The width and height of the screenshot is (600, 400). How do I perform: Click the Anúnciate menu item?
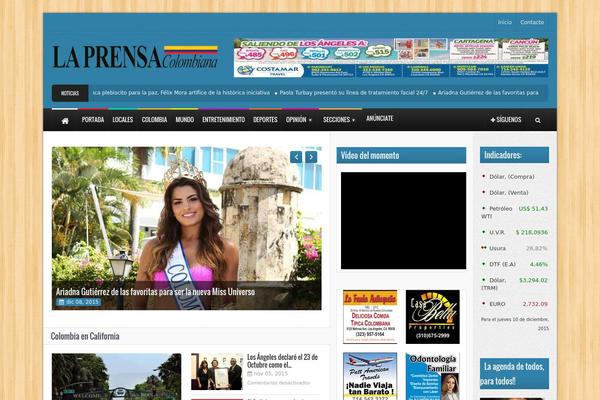coord(380,119)
